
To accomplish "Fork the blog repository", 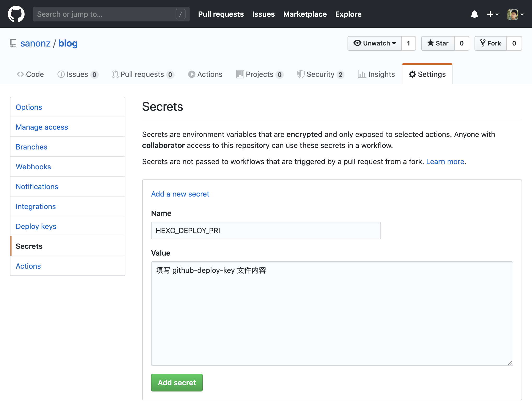I will [x=491, y=43].
